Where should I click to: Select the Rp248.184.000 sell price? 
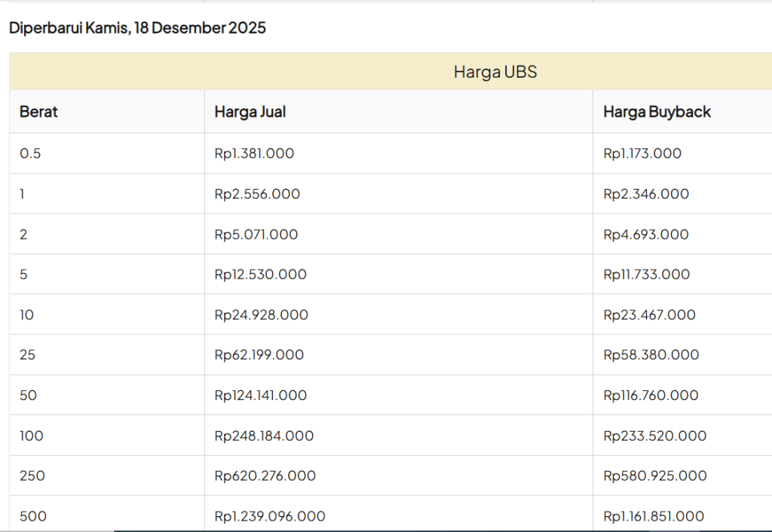[264, 436]
